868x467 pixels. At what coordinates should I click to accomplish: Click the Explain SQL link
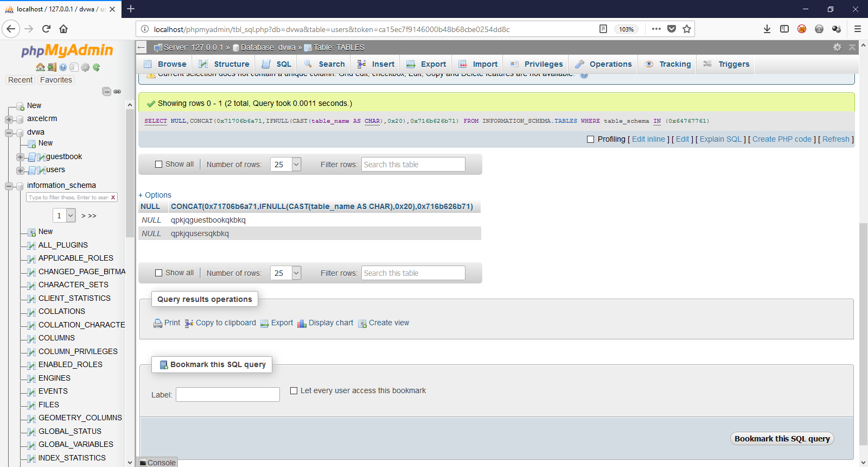720,139
